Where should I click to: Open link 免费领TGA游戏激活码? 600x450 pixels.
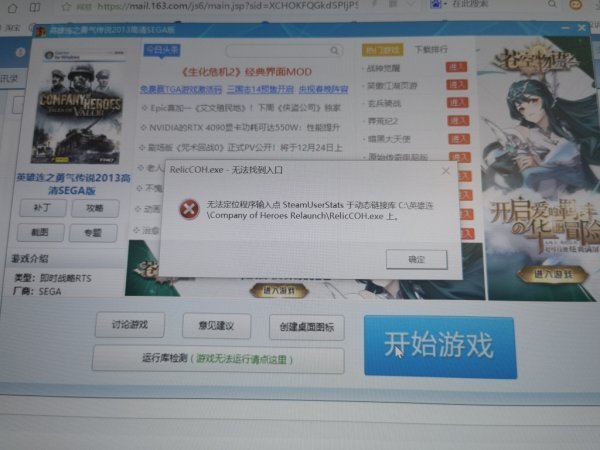tap(181, 90)
